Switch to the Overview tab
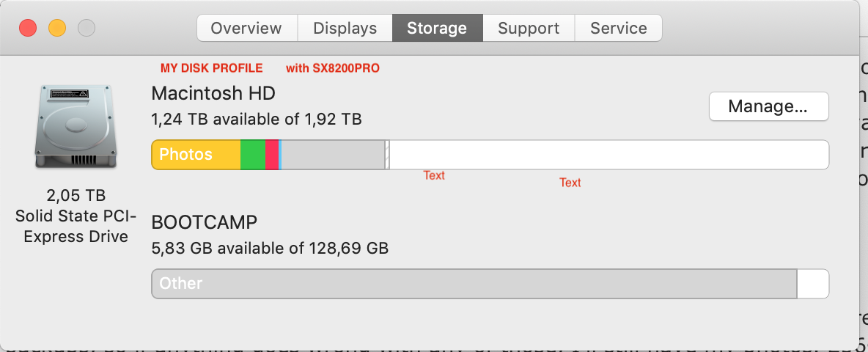 (x=246, y=29)
